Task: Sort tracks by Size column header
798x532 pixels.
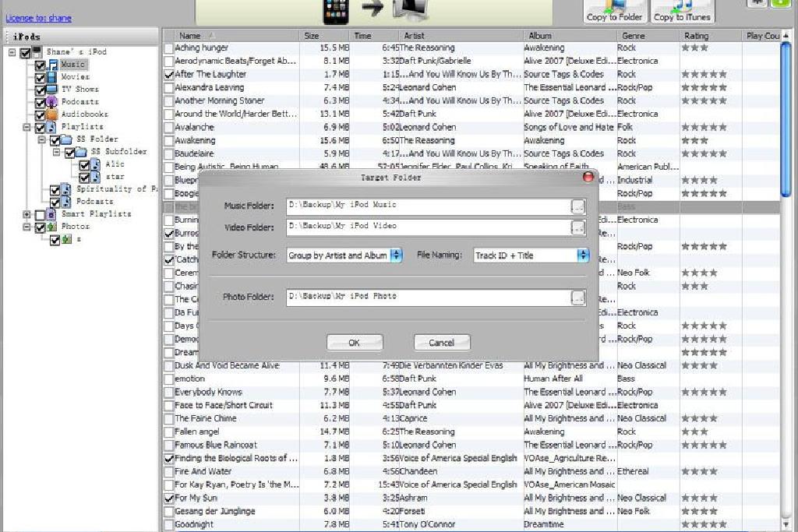Action: pyautogui.click(x=324, y=36)
